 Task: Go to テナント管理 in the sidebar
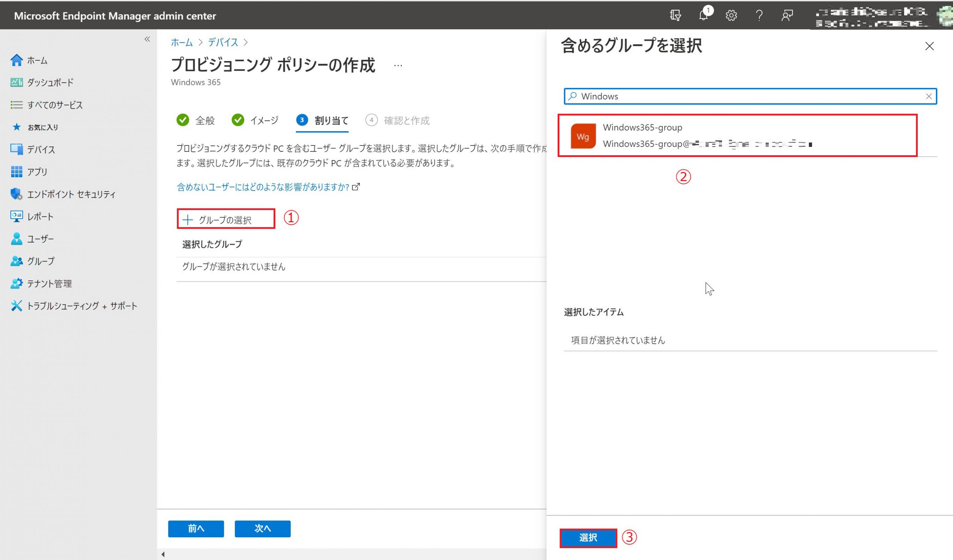coord(49,284)
